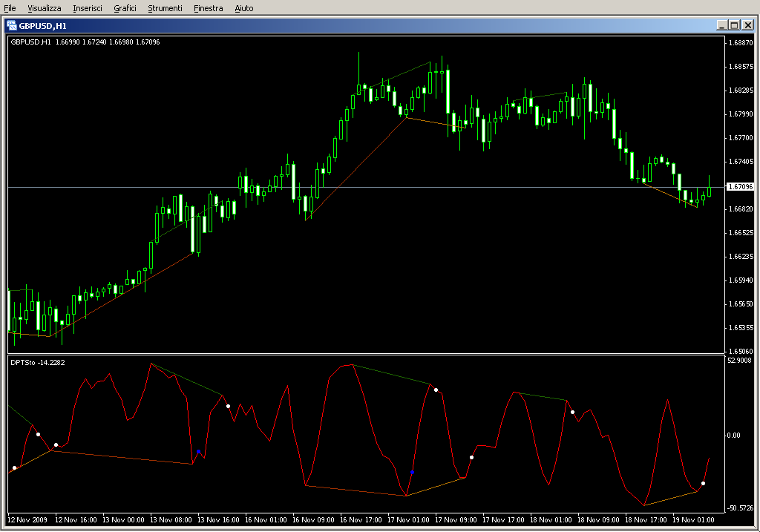Click price scale value 1.67990

click(741, 114)
